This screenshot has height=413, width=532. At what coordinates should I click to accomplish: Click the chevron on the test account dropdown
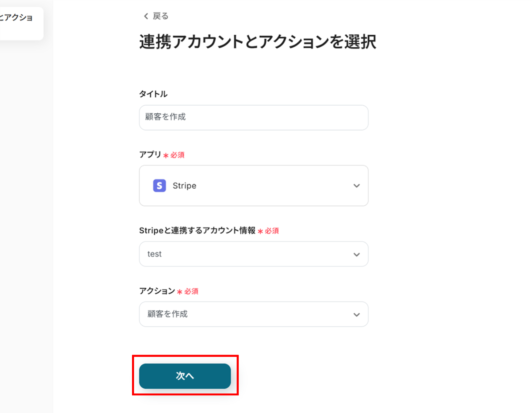(x=356, y=255)
